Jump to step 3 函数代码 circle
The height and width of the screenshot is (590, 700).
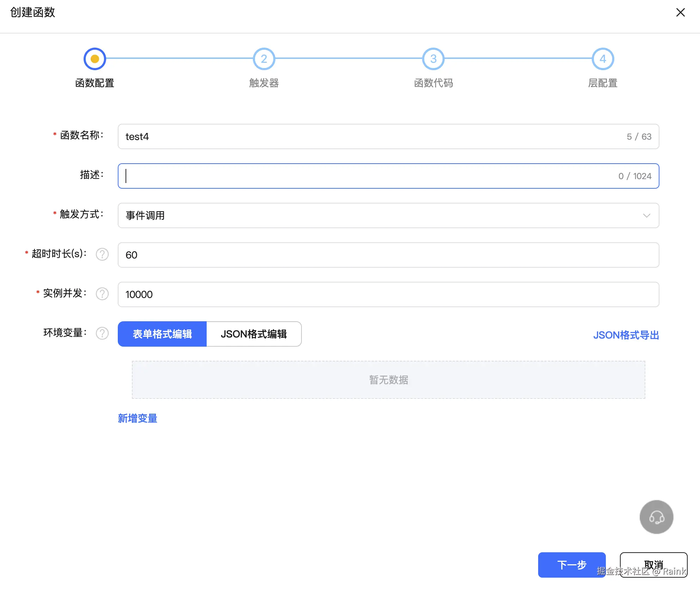433,59
